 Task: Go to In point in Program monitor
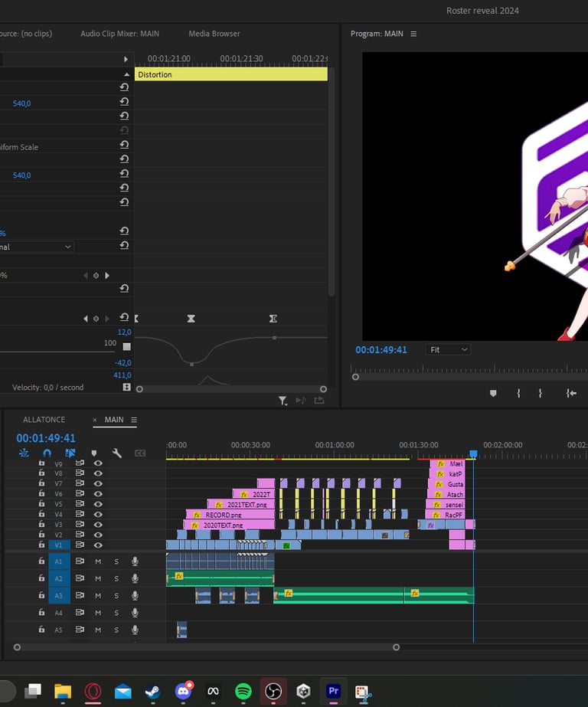pyautogui.click(x=571, y=394)
